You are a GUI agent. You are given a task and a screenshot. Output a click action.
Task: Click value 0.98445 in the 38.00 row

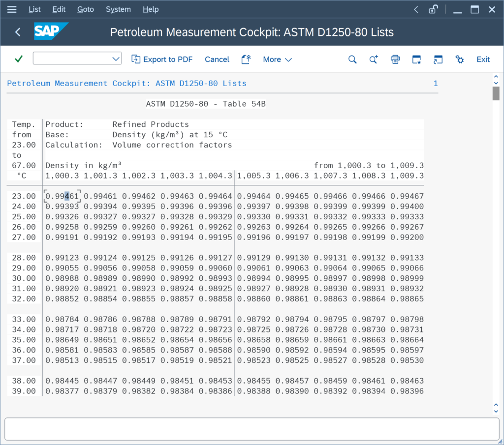[62, 381]
